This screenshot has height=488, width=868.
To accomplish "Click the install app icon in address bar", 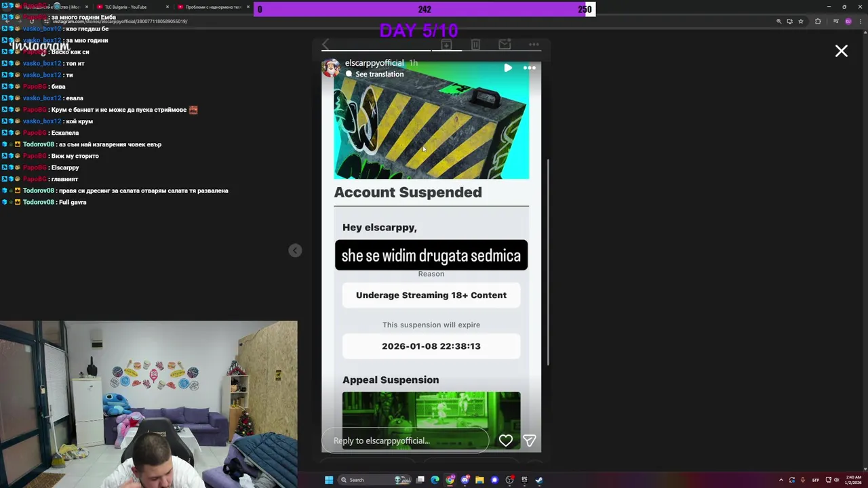I will pos(789,21).
